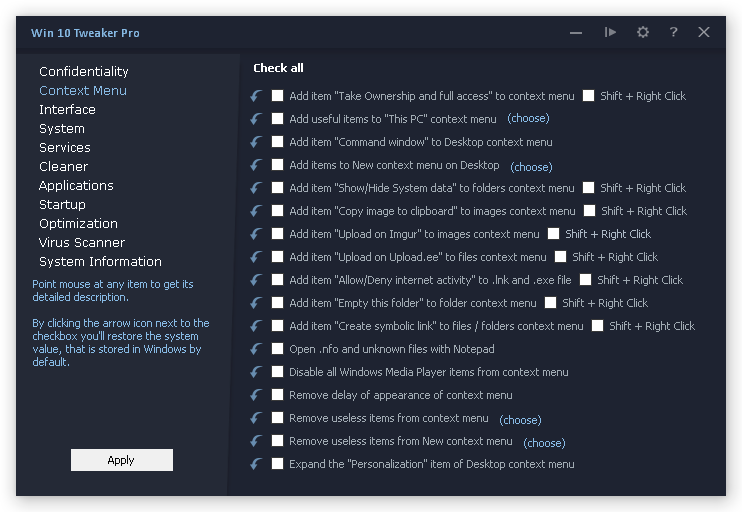Image resolution: width=742 pixels, height=512 pixels.
Task: Tick "Disable all Windows Media Player items" checkbox
Action: click(x=278, y=372)
